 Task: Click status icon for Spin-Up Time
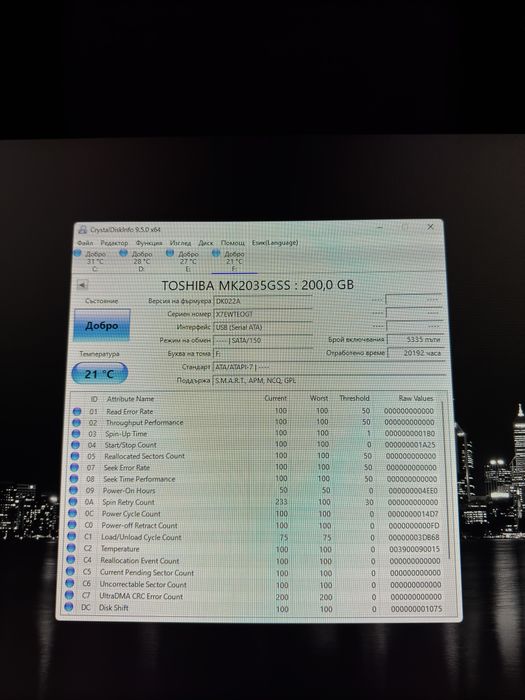pyautogui.click(x=76, y=433)
